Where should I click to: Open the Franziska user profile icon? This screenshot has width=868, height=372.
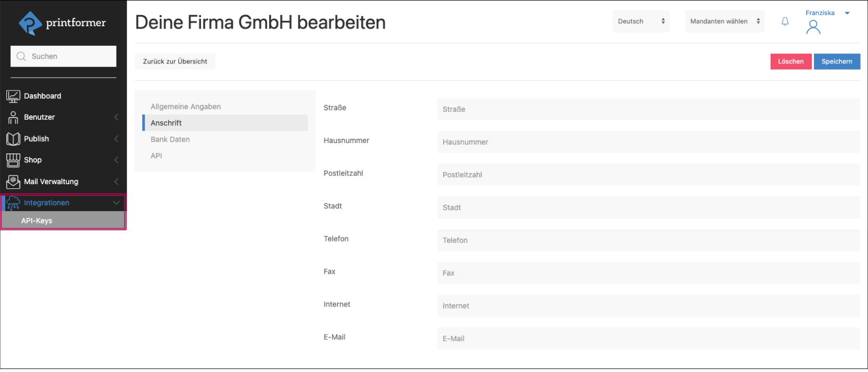point(813,27)
